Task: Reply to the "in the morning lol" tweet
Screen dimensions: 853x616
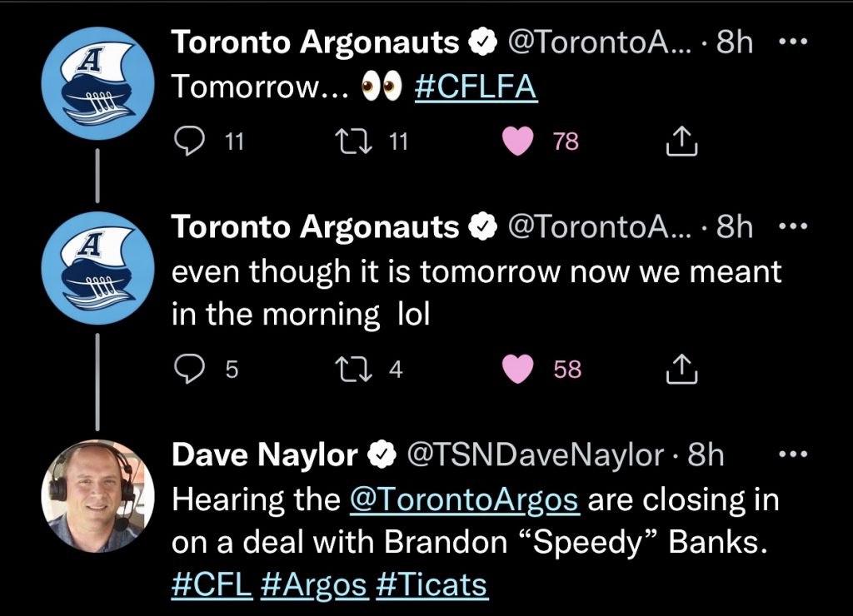Action: [x=190, y=369]
